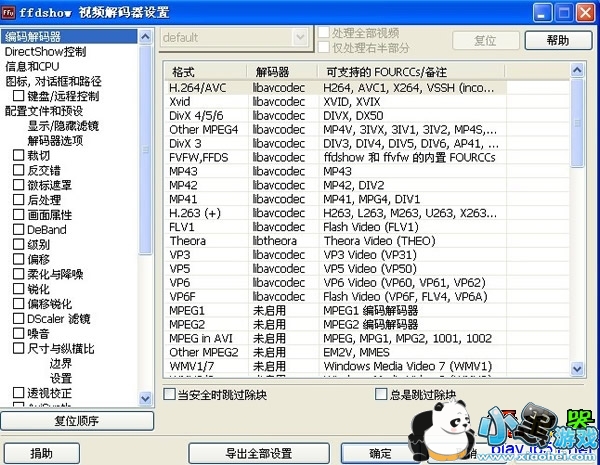This screenshot has width=600, height=465.
Task: Toggle 仅处理右半部分 checkbox
Action: coord(324,47)
